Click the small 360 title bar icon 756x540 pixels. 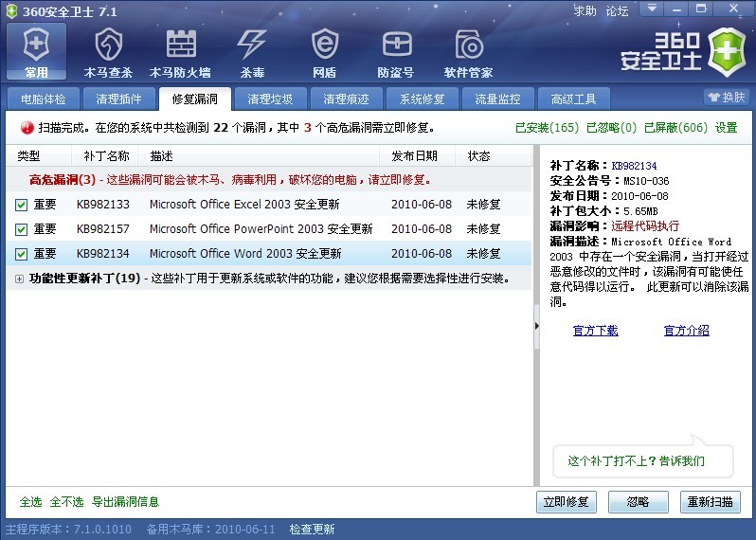click(11, 11)
